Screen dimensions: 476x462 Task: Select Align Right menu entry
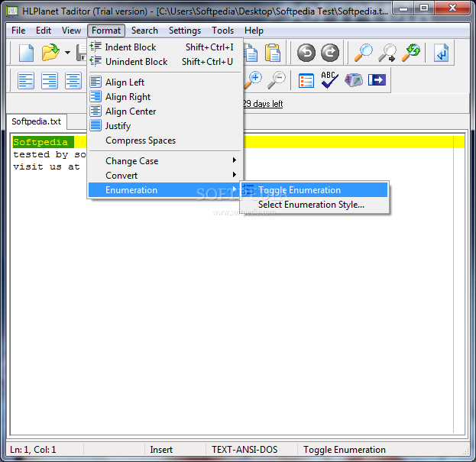tap(166, 97)
